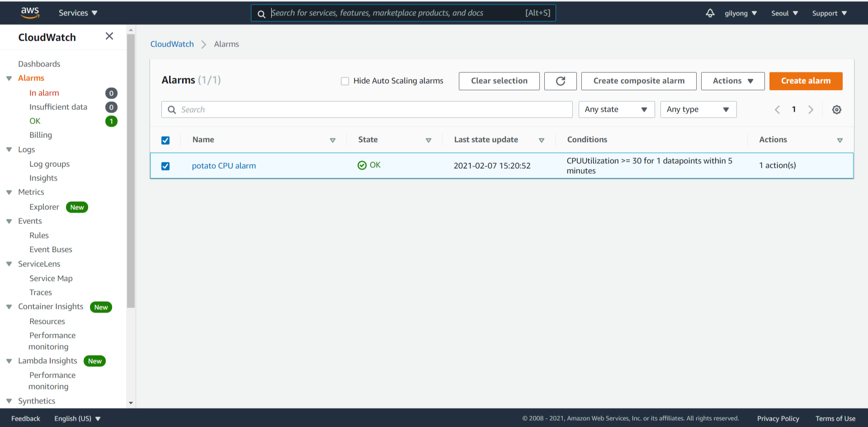
Task: Open Dashboards in the sidebar
Action: pos(39,64)
